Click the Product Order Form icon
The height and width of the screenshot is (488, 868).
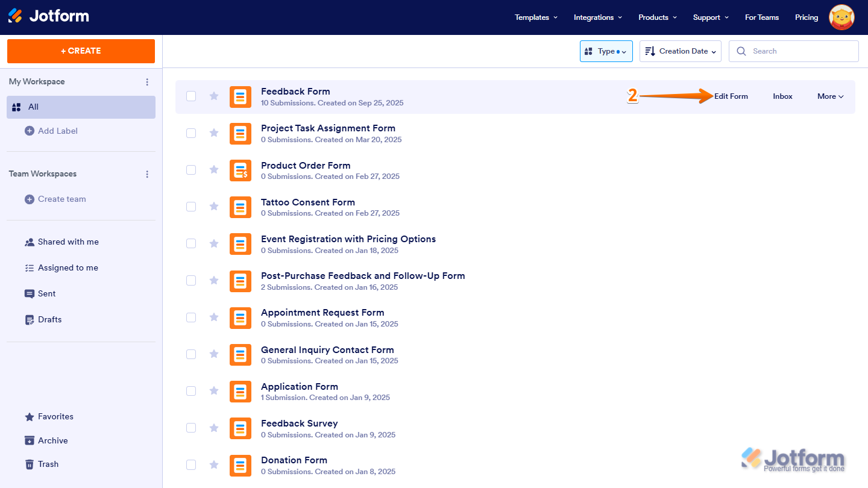[x=241, y=170]
